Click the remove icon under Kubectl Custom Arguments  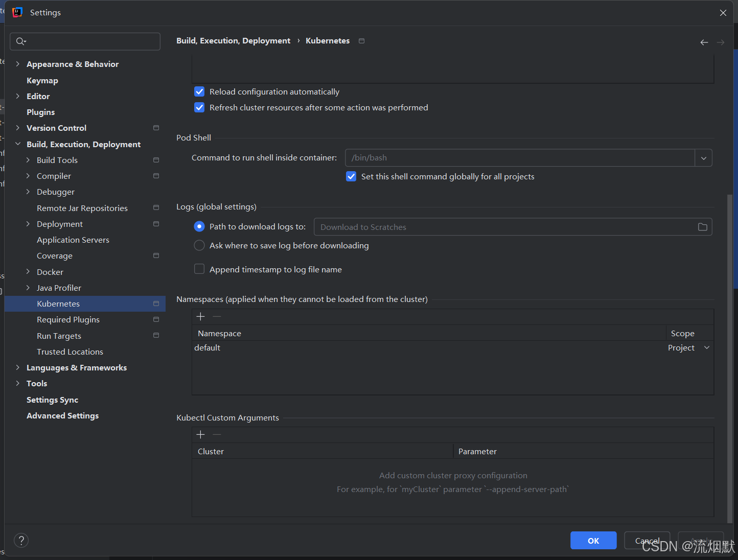point(217,434)
